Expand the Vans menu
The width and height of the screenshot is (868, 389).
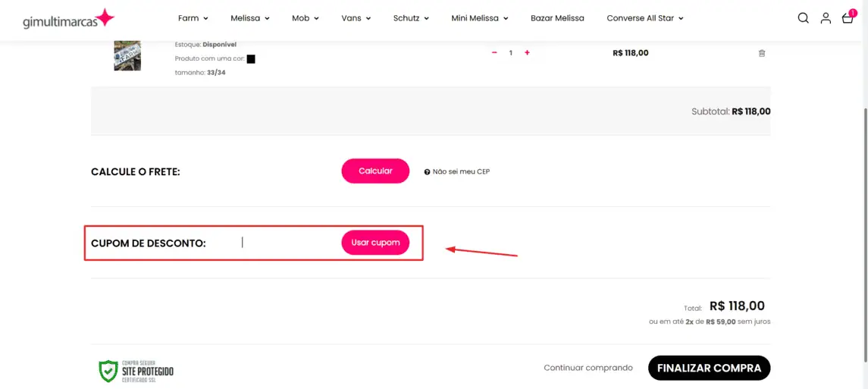[x=356, y=17]
